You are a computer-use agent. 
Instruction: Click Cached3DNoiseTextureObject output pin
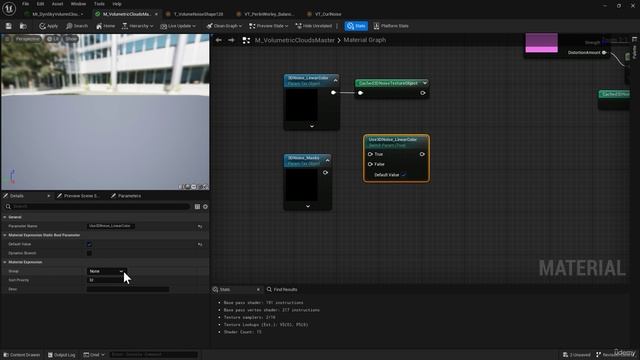click(x=423, y=93)
